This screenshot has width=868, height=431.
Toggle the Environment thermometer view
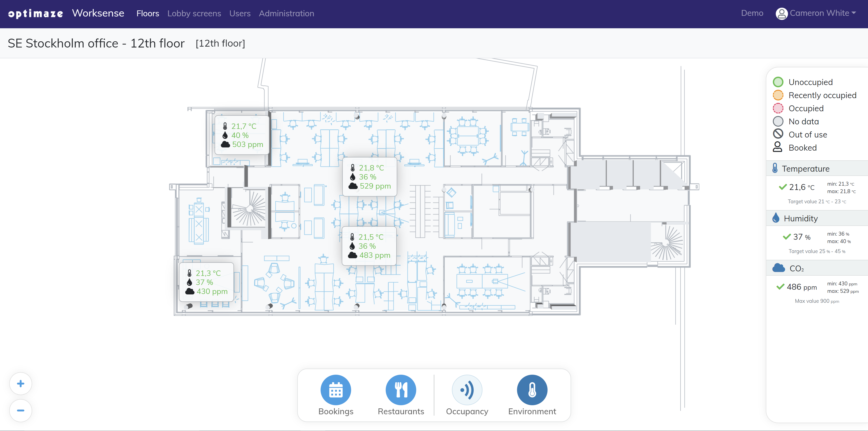tap(532, 390)
